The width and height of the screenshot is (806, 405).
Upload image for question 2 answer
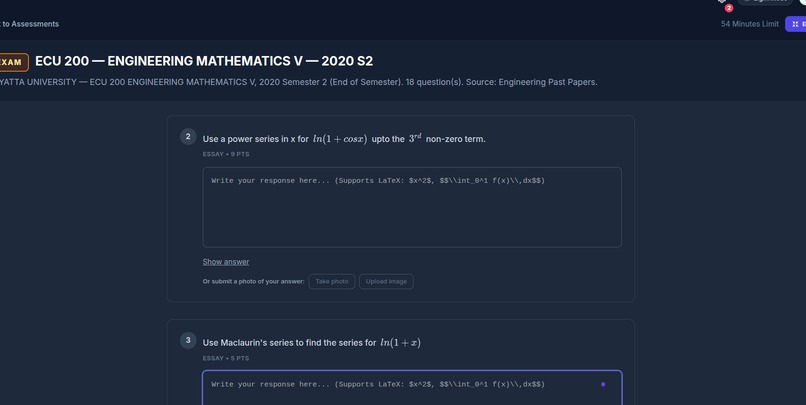point(386,282)
